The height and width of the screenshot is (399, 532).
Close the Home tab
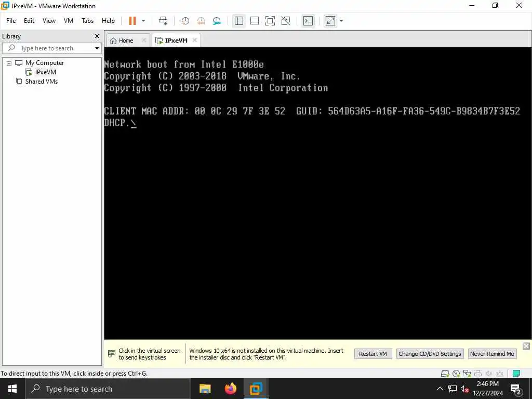(x=143, y=40)
